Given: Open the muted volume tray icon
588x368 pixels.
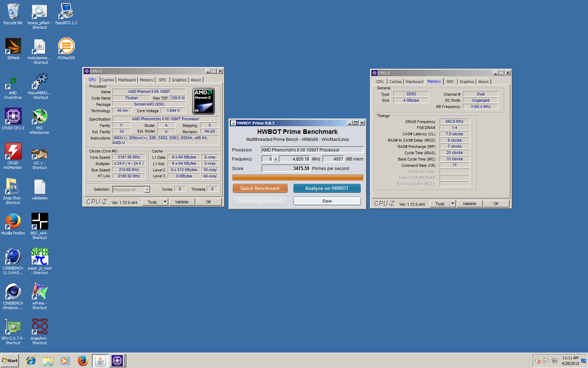Looking at the screenshot, I should 538,361.
